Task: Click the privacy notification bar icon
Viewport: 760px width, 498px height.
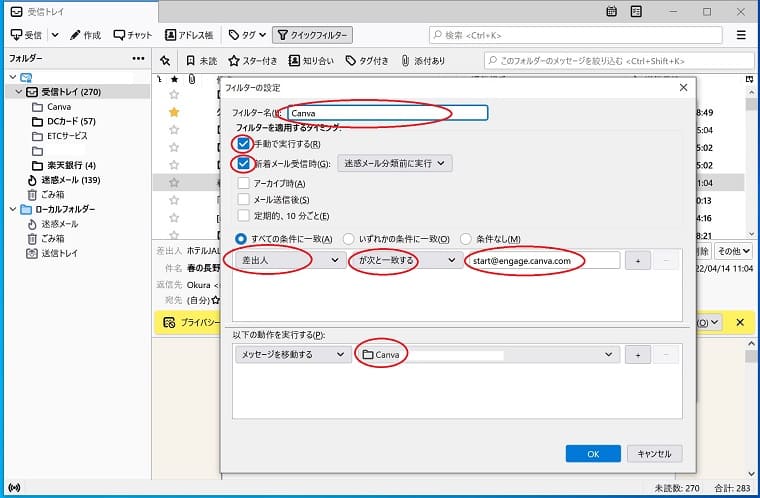Action: pyautogui.click(x=169, y=322)
